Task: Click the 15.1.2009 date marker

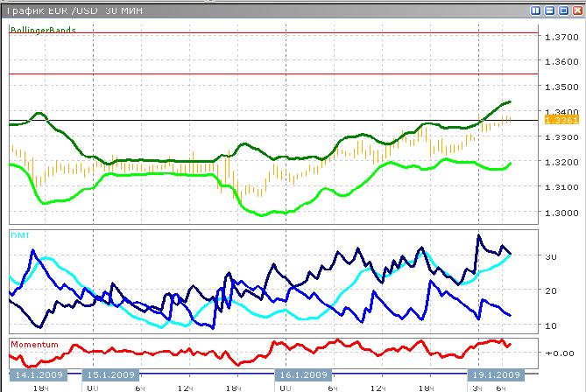Action: [112, 374]
